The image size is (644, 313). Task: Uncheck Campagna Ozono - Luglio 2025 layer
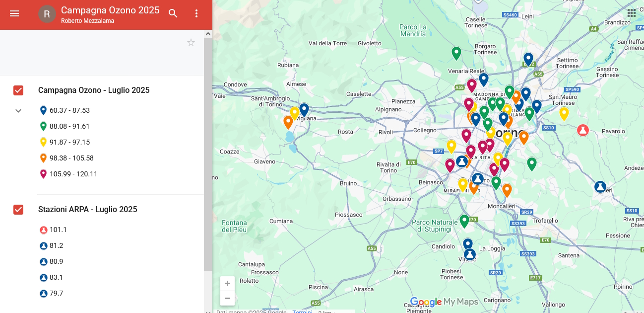pos(18,90)
